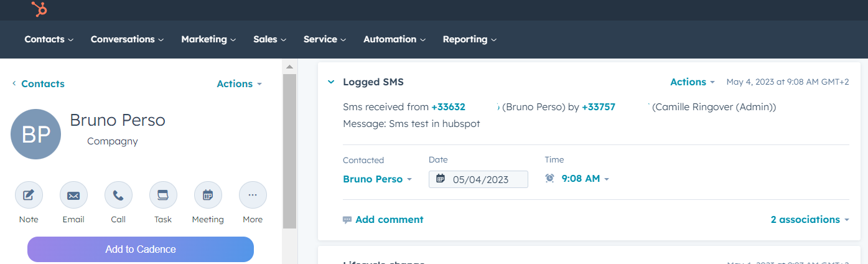Open the Marketing menu
This screenshot has width=868, height=264.
pyautogui.click(x=208, y=39)
